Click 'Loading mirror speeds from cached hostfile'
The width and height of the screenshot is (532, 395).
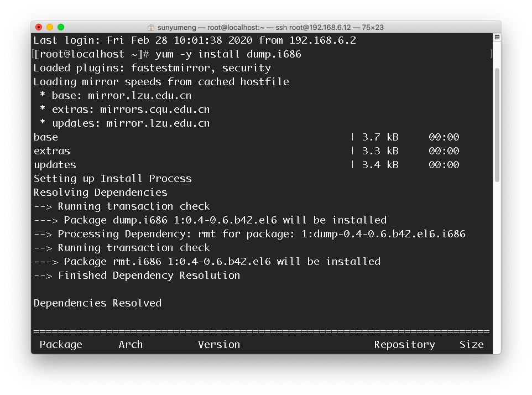161,82
